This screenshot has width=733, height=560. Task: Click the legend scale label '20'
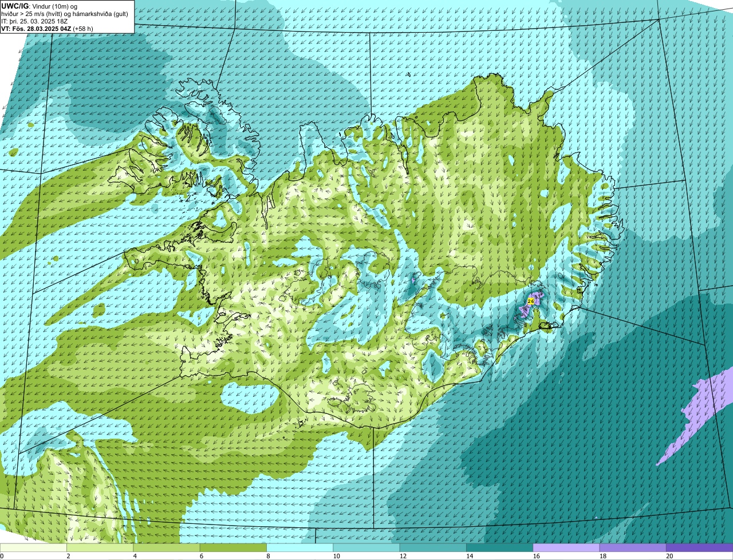click(x=669, y=556)
